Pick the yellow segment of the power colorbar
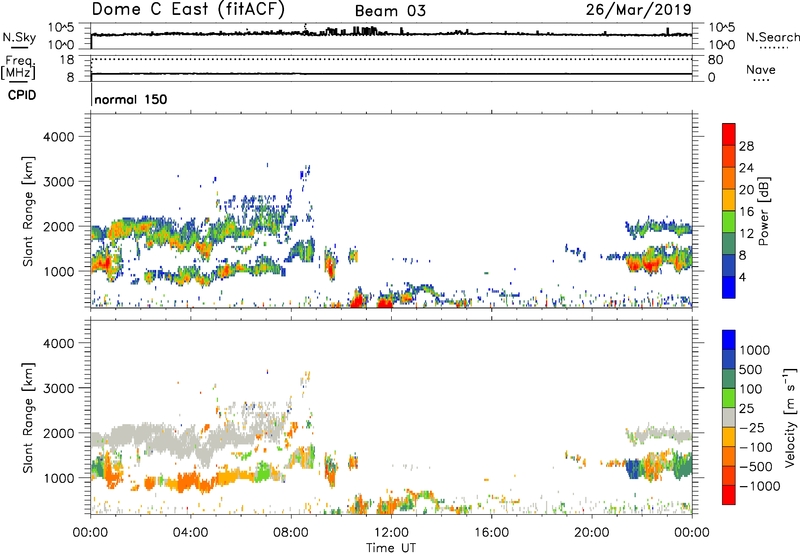The width and height of the screenshot is (800, 554). tap(729, 200)
